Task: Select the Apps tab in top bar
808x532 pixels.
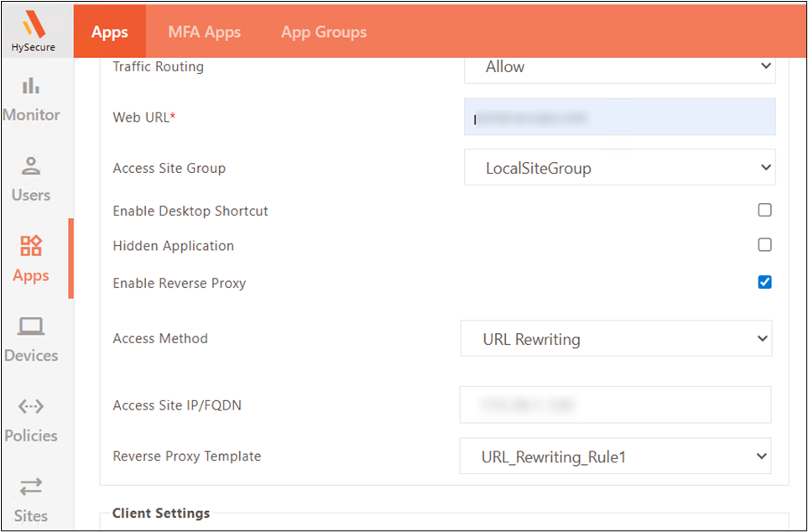Action: point(109,32)
